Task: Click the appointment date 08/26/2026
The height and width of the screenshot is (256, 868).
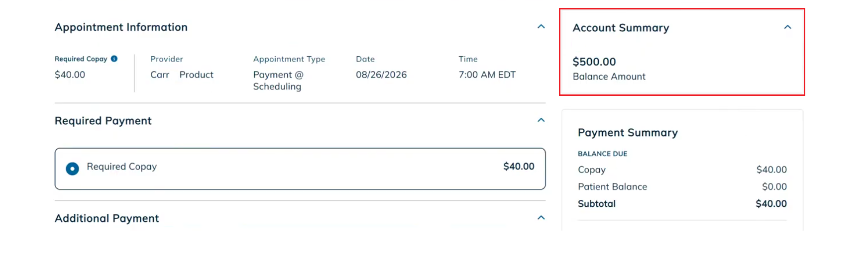Action: [381, 75]
